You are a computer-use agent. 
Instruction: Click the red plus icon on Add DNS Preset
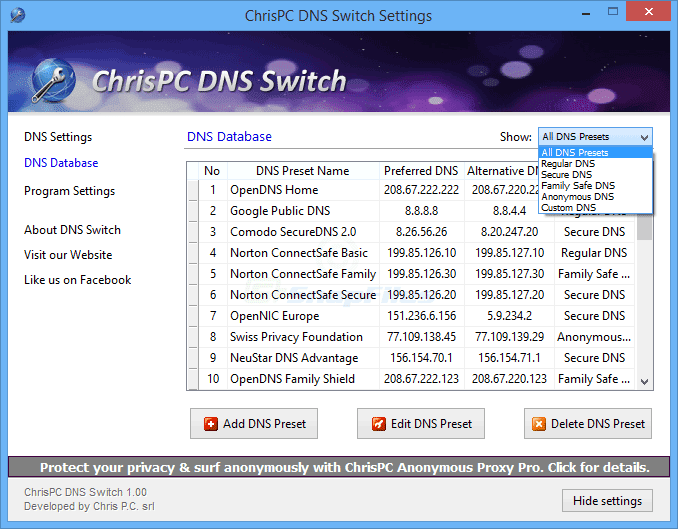pyautogui.click(x=211, y=424)
